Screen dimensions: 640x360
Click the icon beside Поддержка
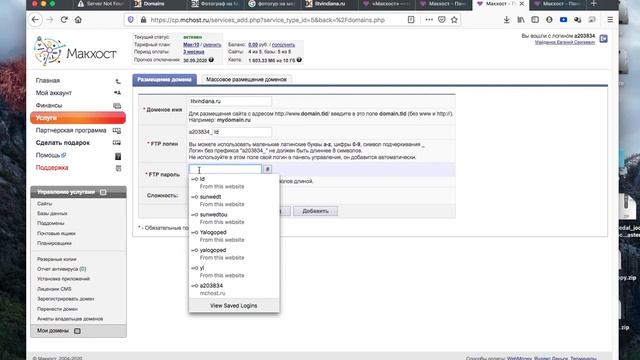(x=118, y=168)
